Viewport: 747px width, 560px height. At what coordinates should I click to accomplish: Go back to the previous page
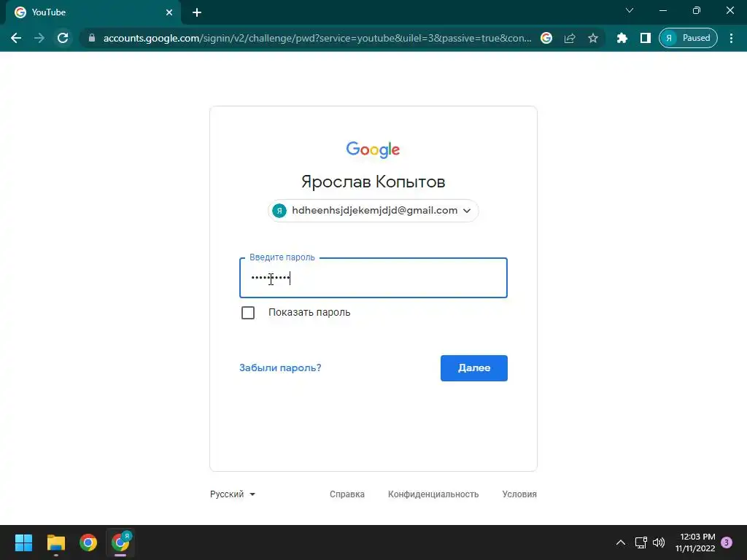tap(16, 38)
